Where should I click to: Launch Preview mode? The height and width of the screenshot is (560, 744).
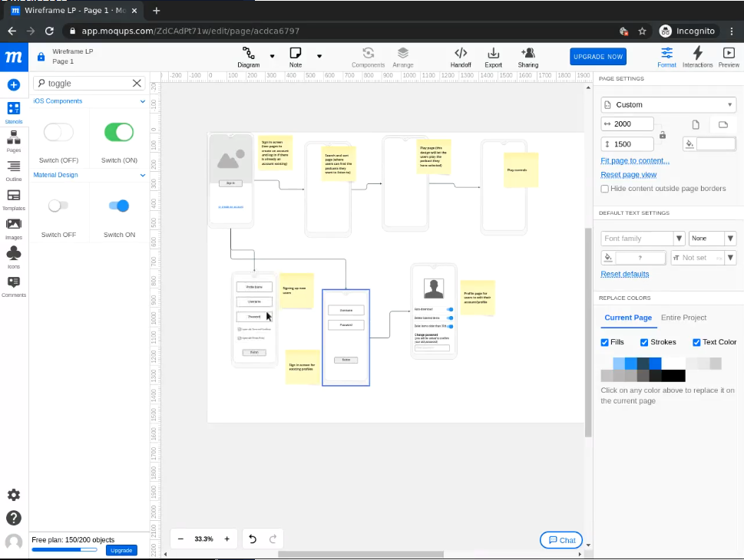click(728, 57)
